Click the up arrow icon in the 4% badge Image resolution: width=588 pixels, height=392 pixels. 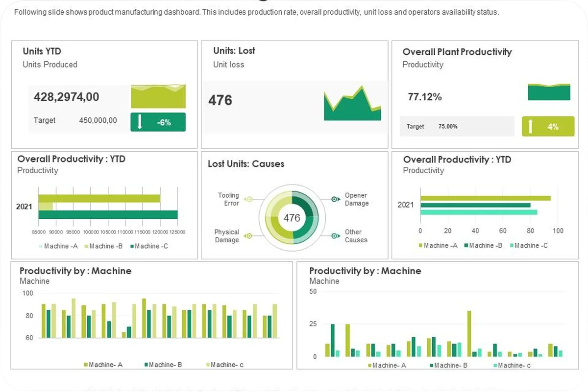click(530, 127)
